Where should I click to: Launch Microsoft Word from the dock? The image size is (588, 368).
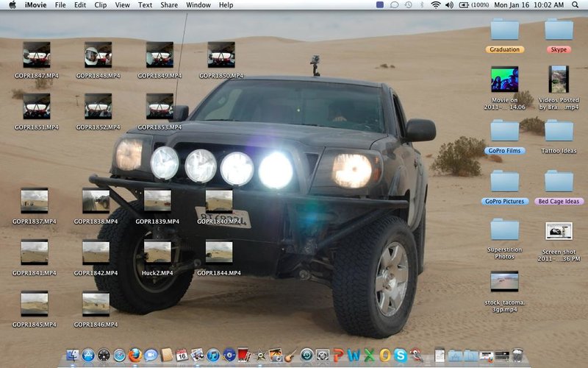(x=354, y=355)
